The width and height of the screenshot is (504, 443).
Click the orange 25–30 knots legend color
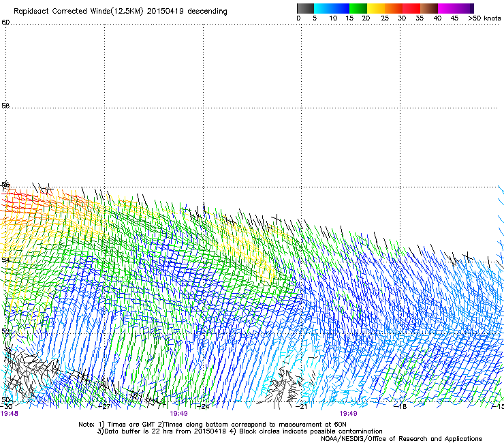click(394, 8)
